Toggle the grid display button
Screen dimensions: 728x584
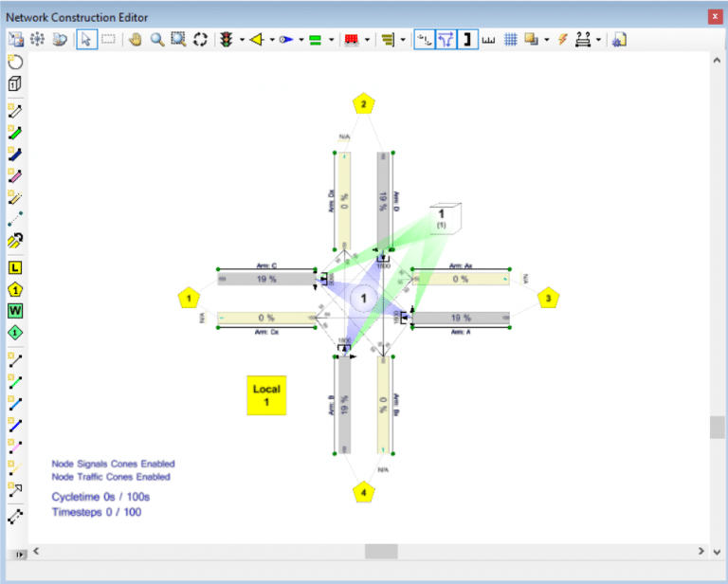point(510,40)
